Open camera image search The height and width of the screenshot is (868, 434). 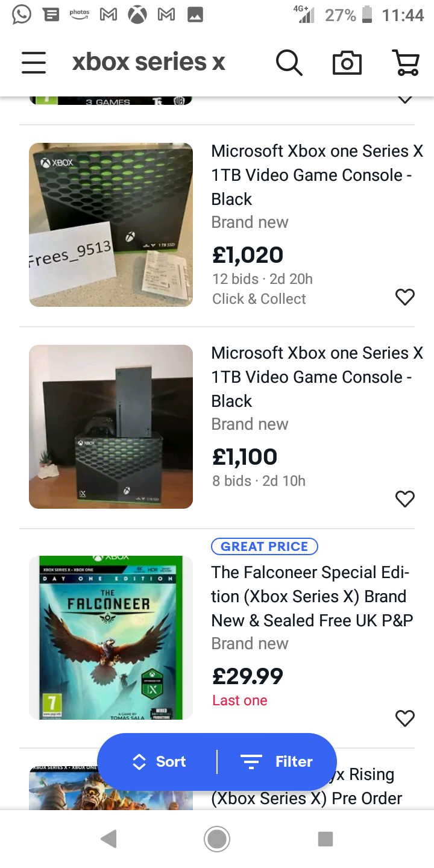point(347,63)
